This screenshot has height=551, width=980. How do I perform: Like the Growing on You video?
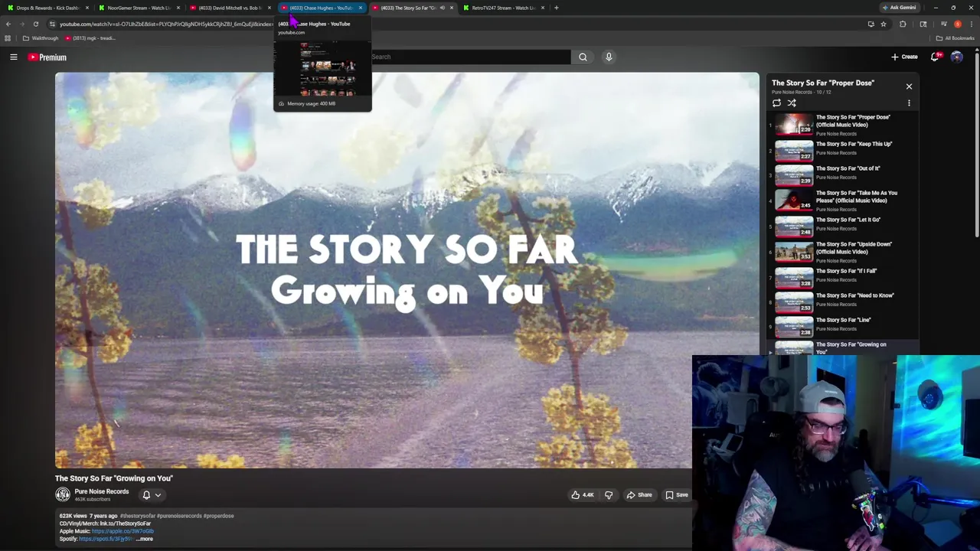[x=582, y=495]
